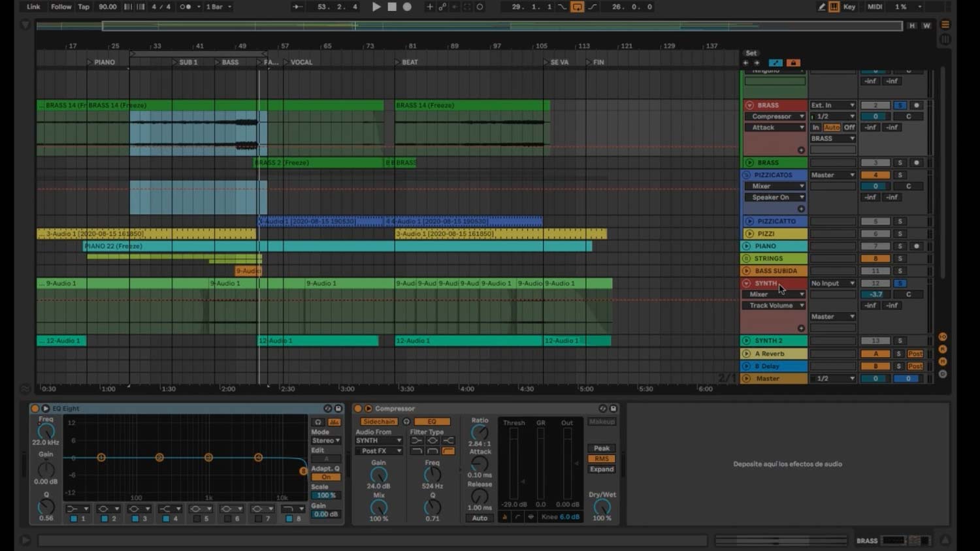Click the Link button
This screenshot has height=551, width=980.
coord(33,7)
